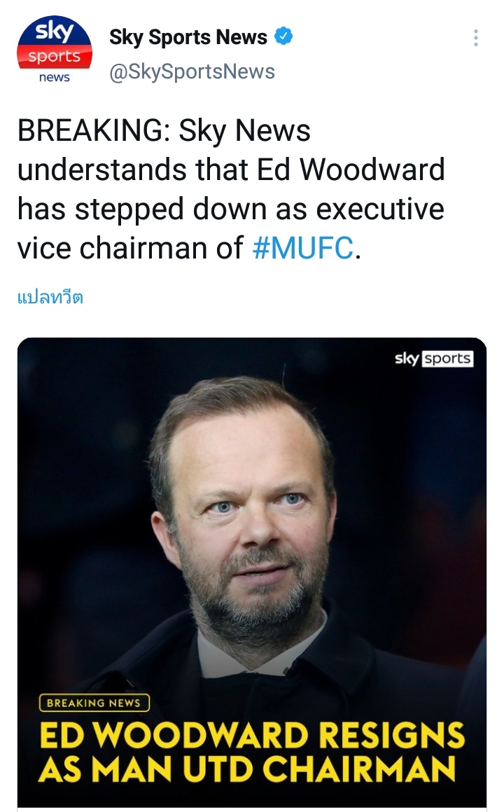Click the 'news' label under the avatar logo

pyautogui.click(x=55, y=78)
